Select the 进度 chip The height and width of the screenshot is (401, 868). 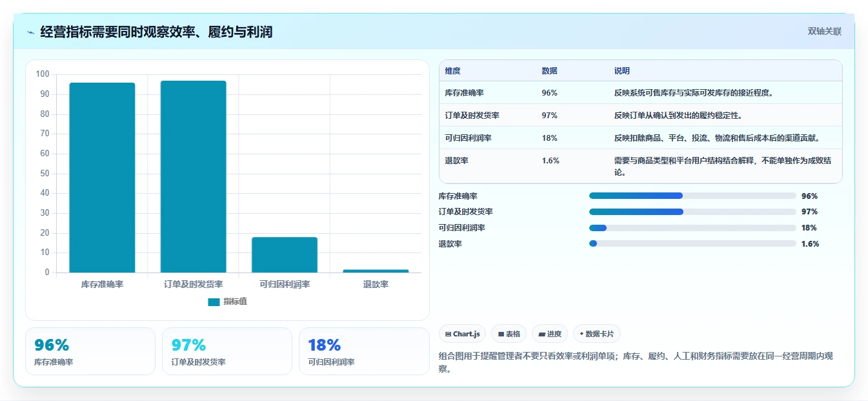(x=550, y=334)
